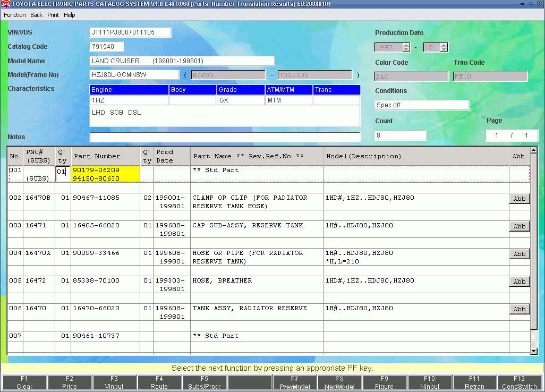Click the F3 VInput button
Image resolution: width=545 pixels, height=392 pixels.
click(x=114, y=382)
